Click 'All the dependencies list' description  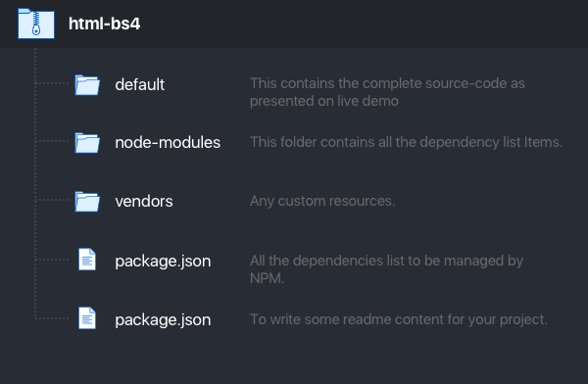pyautogui.click(x=387, y=269)
